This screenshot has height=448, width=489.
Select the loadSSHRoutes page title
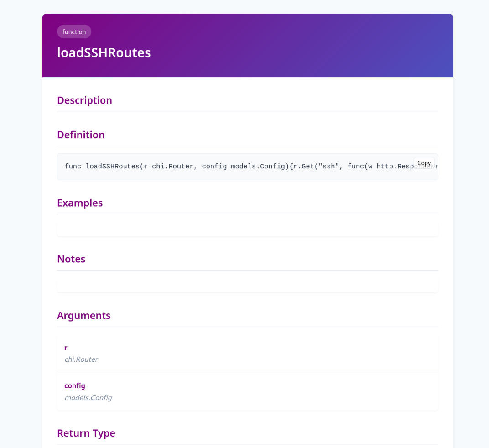104,53
